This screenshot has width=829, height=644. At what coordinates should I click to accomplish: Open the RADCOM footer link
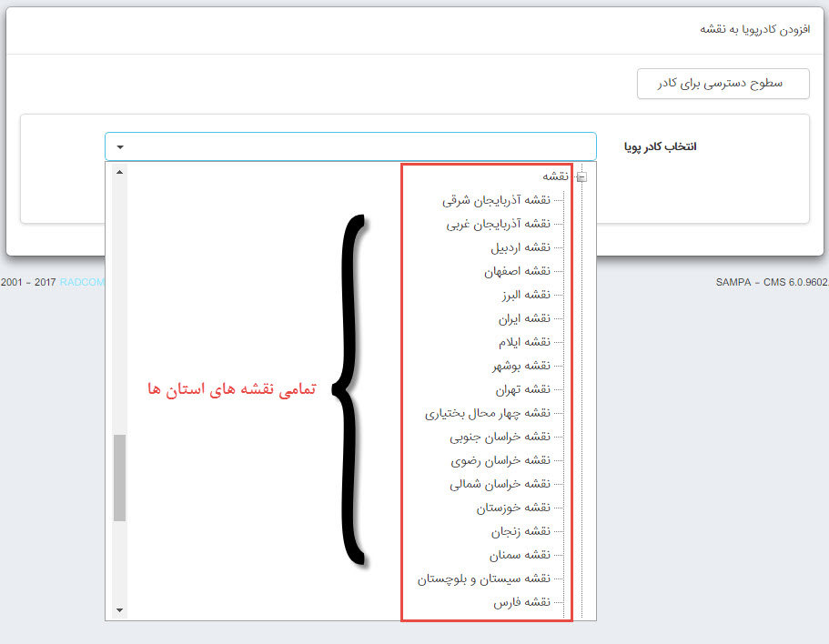click(82, 282)
